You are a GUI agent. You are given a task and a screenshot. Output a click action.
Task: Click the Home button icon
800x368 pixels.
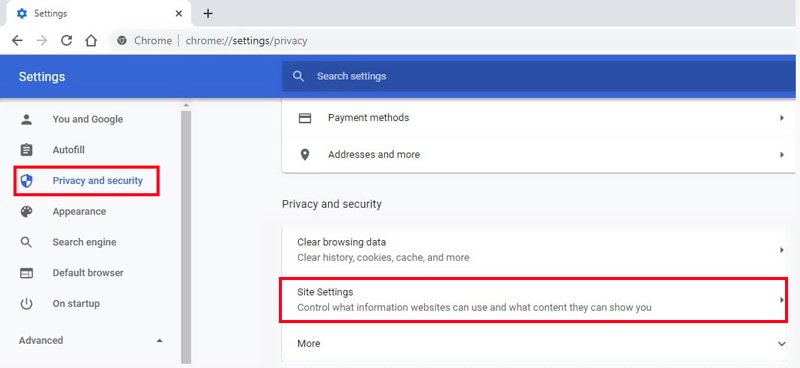91,40
